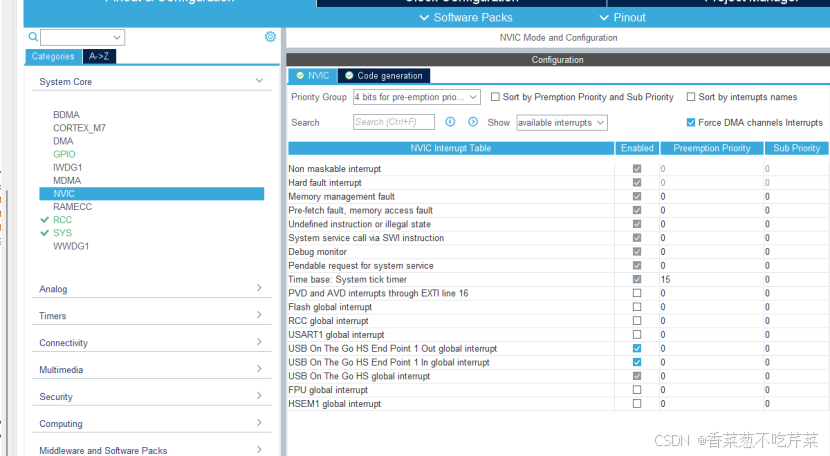Enable PVD and AVD interrupts through EXTI line 16
Screen dimensions: 830x456
[637, 293]
